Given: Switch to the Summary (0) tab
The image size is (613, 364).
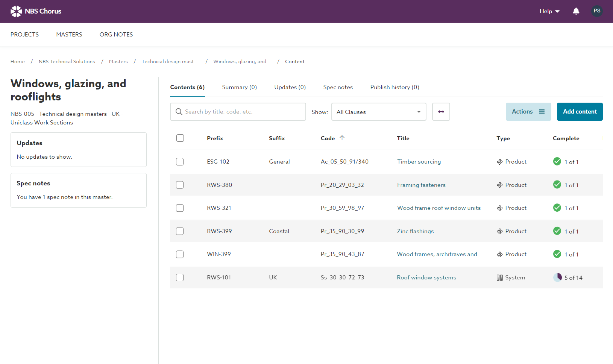Looking at the screenshot, I should [240, 87].
